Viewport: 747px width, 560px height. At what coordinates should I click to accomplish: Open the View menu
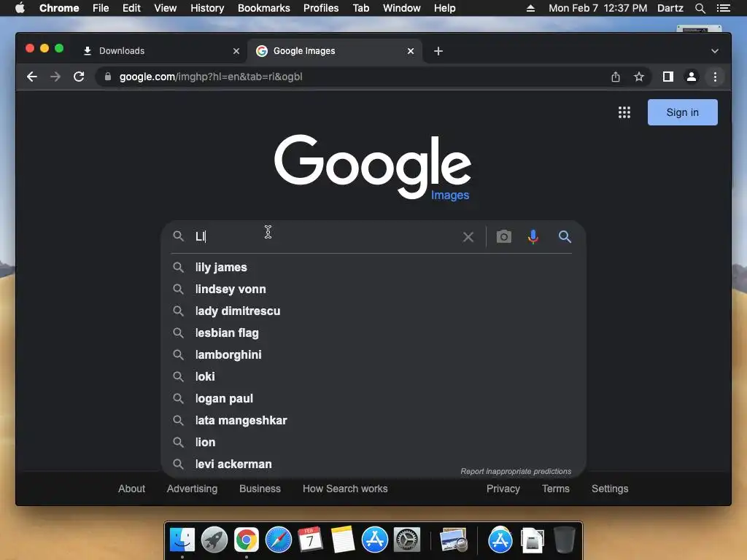[x=166, y=8]
